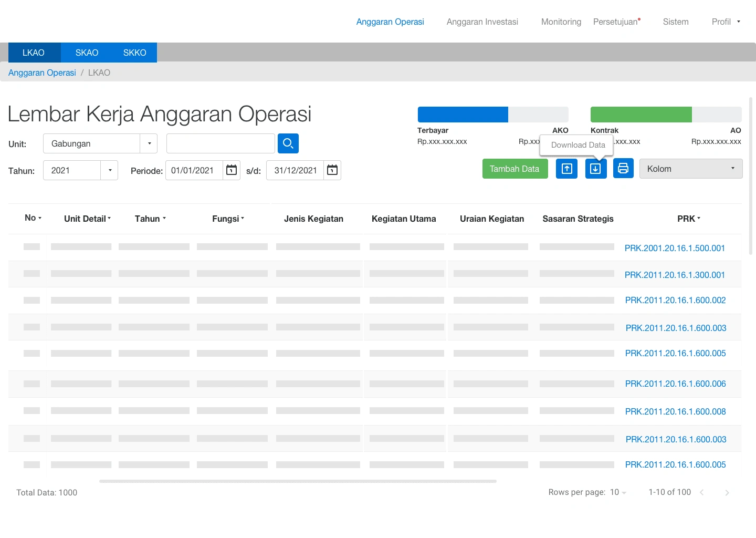Open the Tahun 2021 dropdown
The width and height of the screenshot is (756, 538).
80,170
